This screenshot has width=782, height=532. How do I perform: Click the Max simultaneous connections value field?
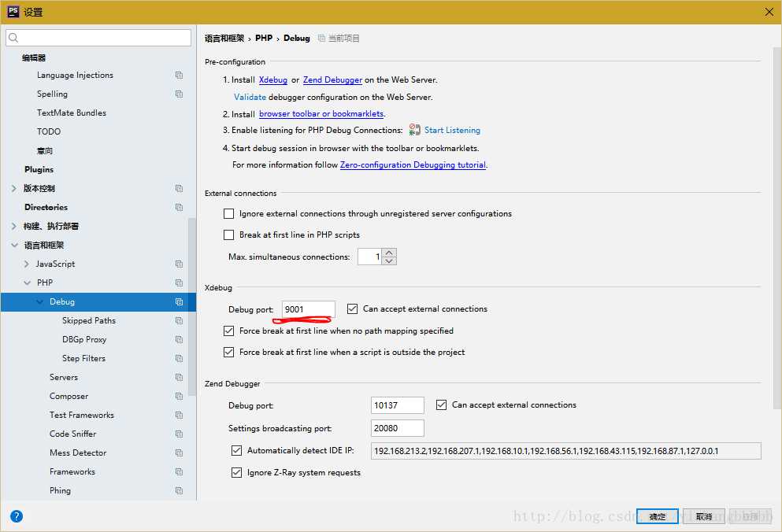click(x=369, y=257)
